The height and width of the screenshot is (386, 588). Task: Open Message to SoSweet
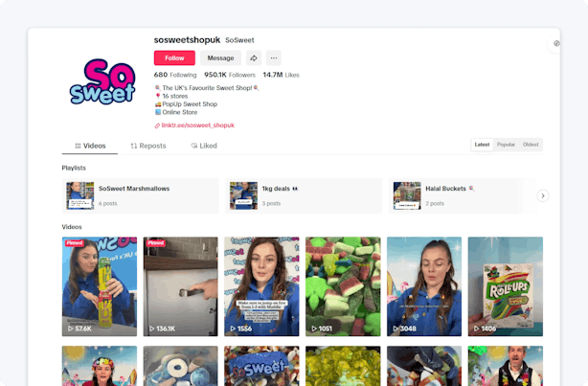(220, 58)
